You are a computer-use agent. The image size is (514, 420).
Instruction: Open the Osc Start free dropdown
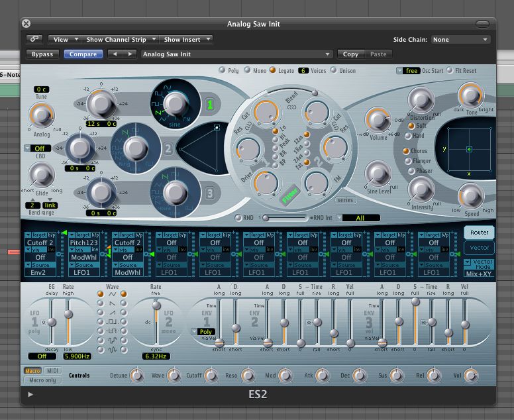coord(408,70)
